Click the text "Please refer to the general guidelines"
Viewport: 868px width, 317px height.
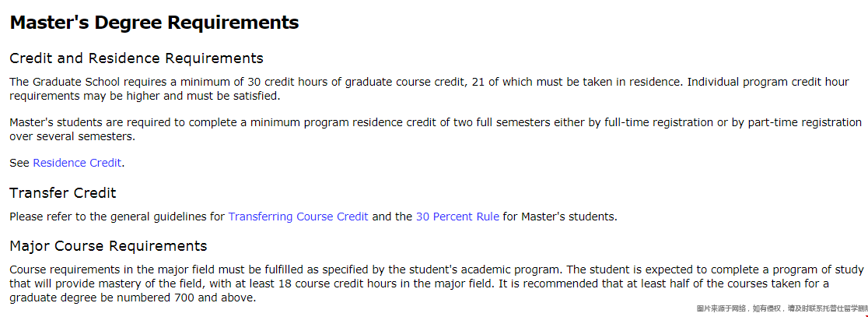click(117, 217)
